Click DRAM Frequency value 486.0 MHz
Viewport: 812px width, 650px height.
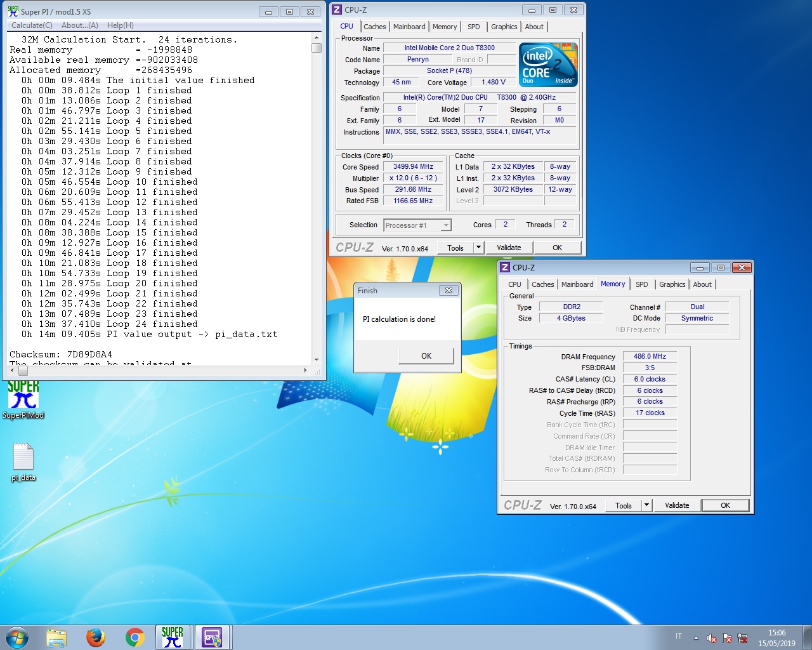pos(650,357)
